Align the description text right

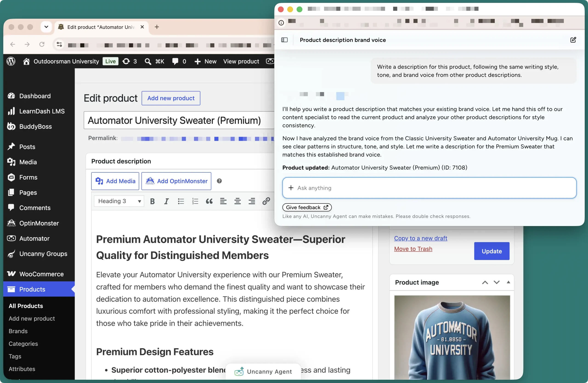pos(252,201)
